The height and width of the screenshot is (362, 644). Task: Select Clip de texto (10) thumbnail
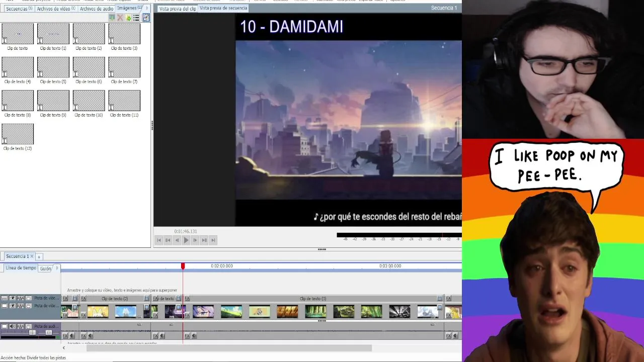89,101
